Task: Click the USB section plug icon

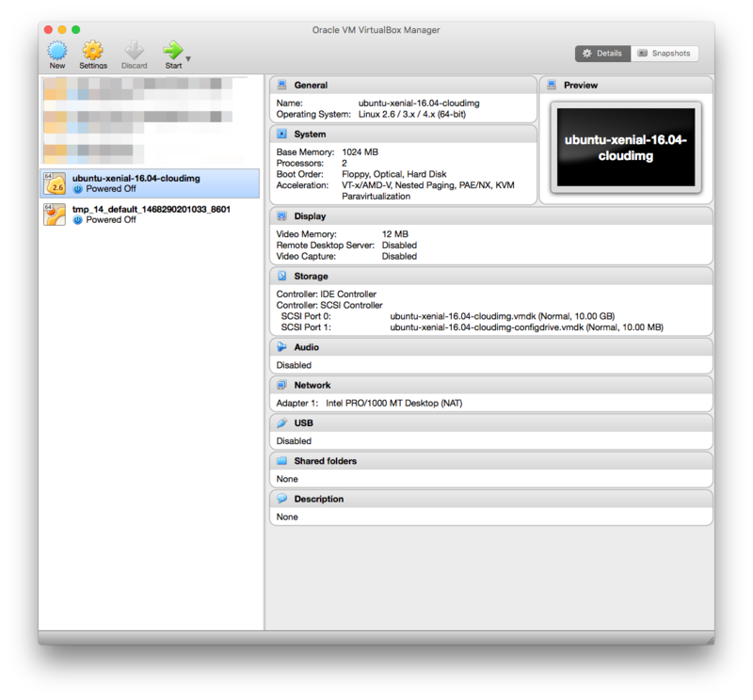Action: [281, 422]
